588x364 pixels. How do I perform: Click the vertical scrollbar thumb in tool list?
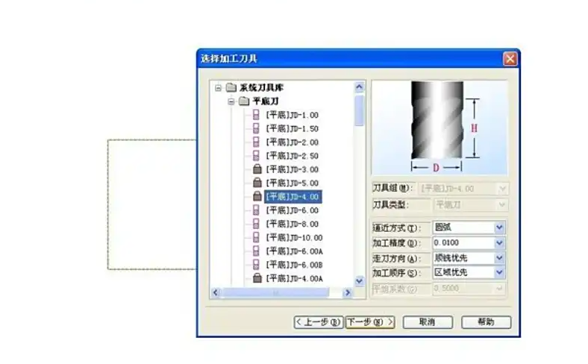[359, 110]
